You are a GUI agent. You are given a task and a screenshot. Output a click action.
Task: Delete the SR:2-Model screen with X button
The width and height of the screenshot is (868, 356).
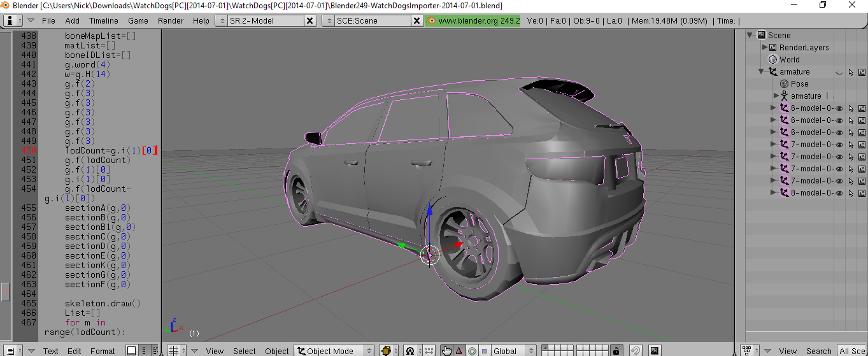(x=310, y=20)
